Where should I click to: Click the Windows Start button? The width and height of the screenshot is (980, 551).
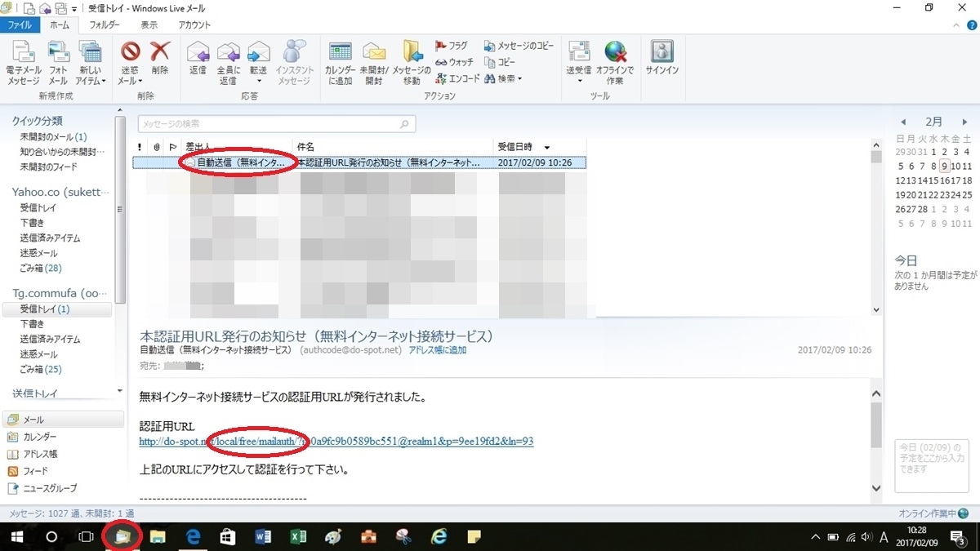16,536
